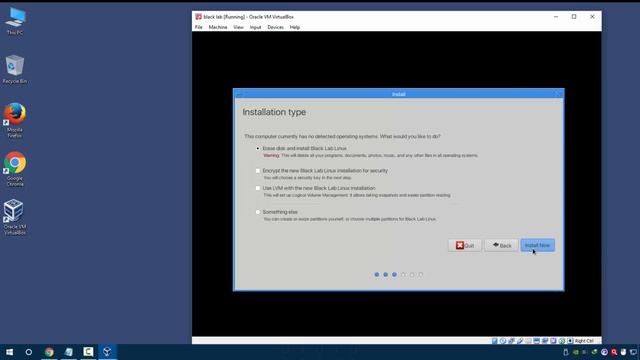The width and height of the screenshot is (640, 360).
Task: Open the Help menu
Action: point(295,27)
